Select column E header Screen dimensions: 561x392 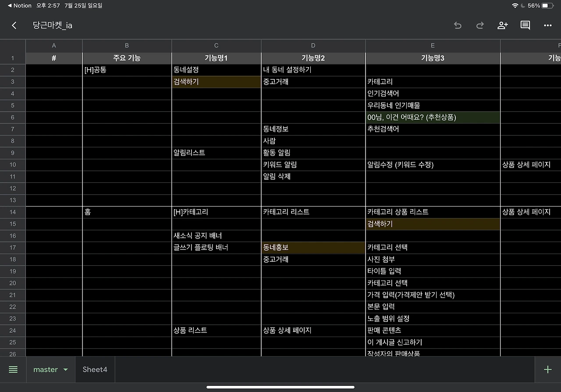click(433, 46)
